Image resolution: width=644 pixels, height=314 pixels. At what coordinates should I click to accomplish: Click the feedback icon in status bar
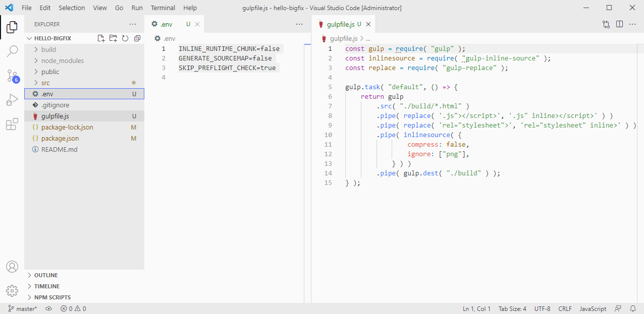coord(618,308)
